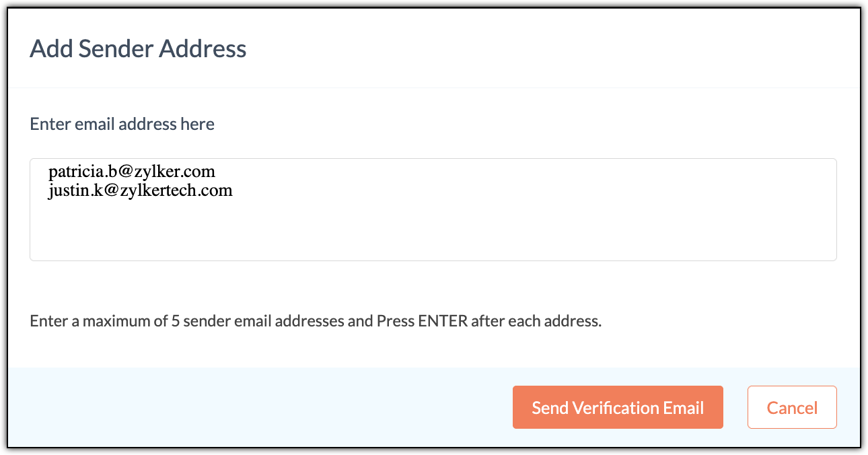Image resolution: width=868 pixels, height=455 pixels.
Task: Click the number 5 in the hint text
Action: (176, 320)
